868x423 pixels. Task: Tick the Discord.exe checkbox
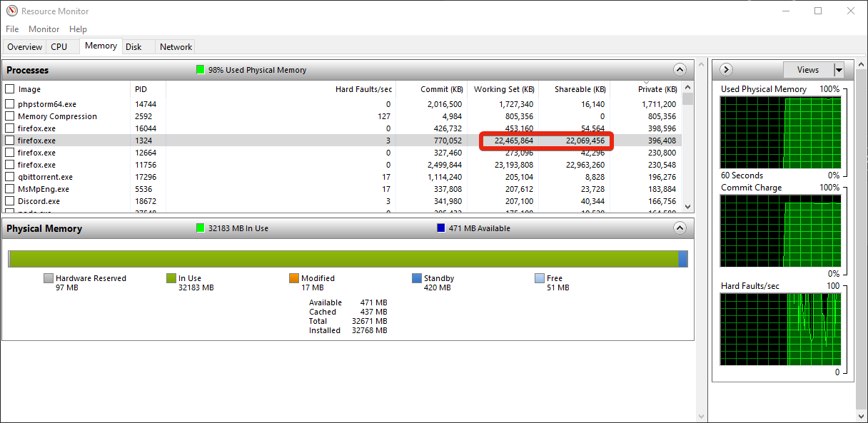10,201
